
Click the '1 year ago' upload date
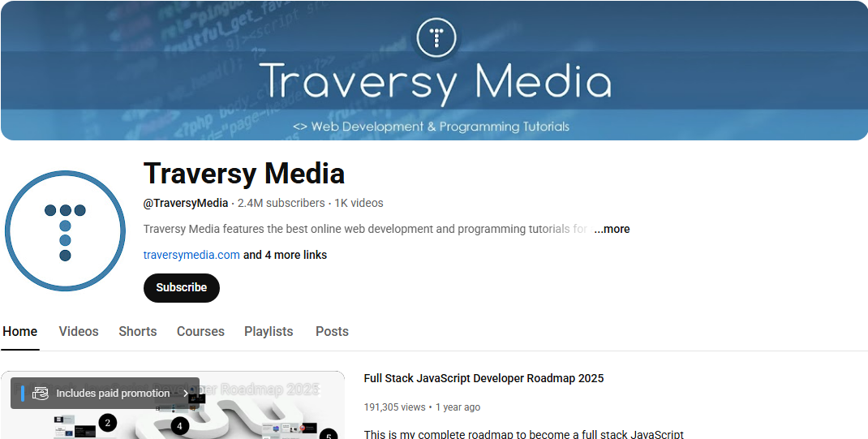tap(458, 407)
